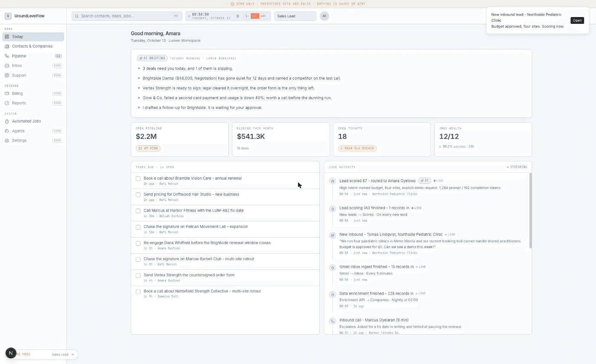The width and height of the screenshot is (596, 364).
Task: Open the Sales Lead role dropdown
Action: (x=295, y=16)
